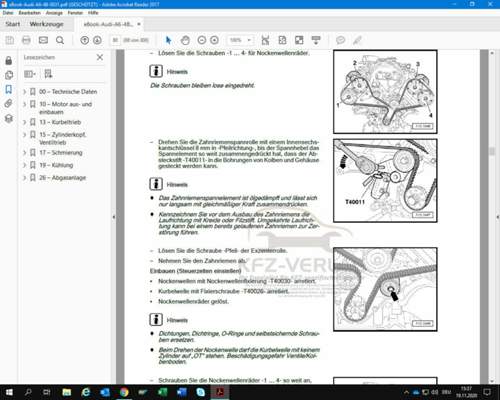Expand the 00 – Technische Daten bookmark
Viewport: 500px width, 400px height.
pyautogui.click(x=25, y=92)
